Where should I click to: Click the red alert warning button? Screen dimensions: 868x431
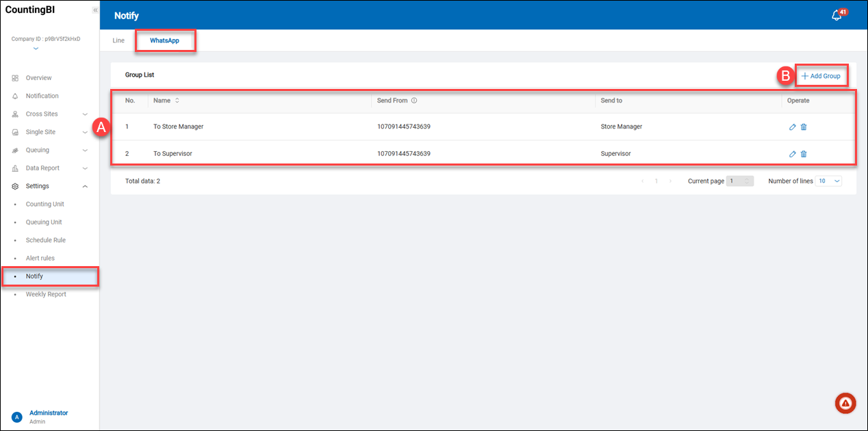[845, 404]
